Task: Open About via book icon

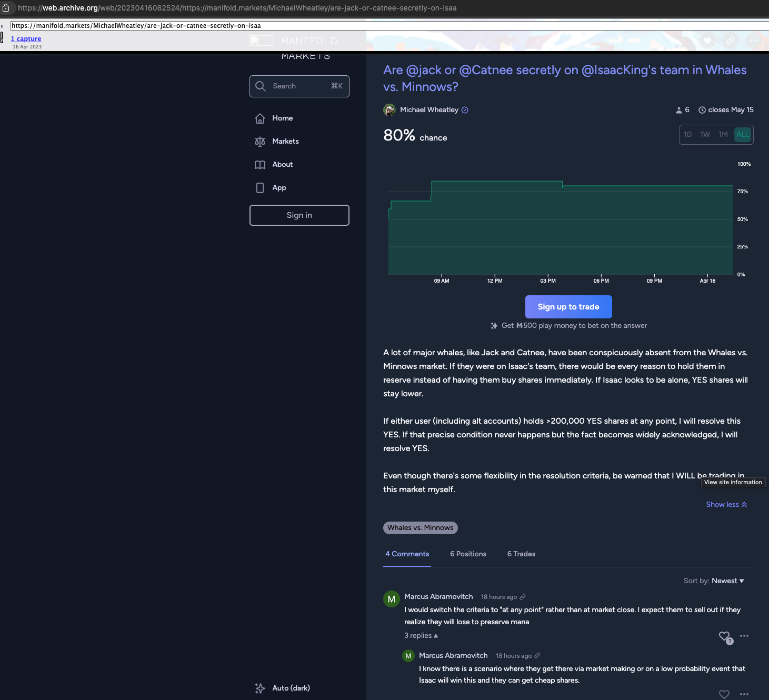Action: [260, 165]
